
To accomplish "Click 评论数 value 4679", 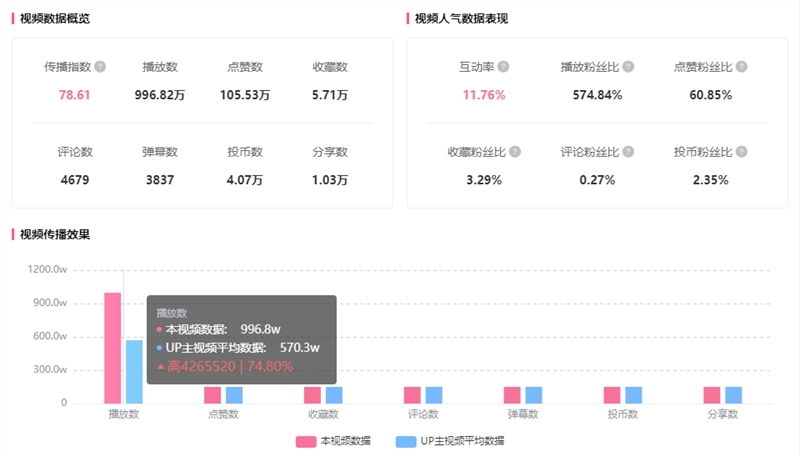I will click(x=74, y=180).
